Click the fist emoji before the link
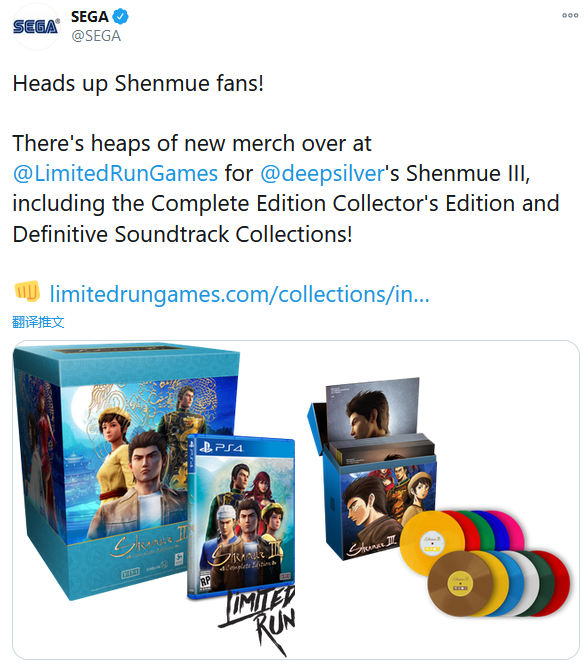Screen dimensions: 588x668 pyautogui.click(x=27, y=291)
